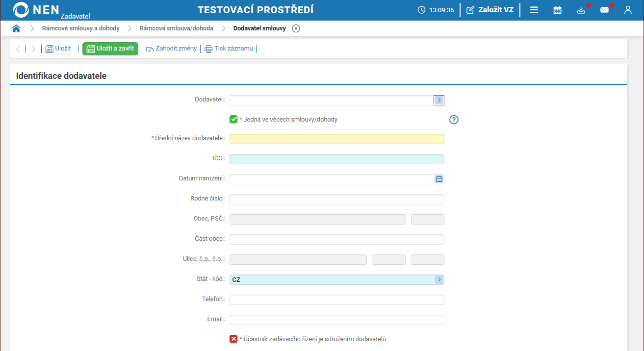
Task: Click the Založit VZ button
Action: point(490,10)
